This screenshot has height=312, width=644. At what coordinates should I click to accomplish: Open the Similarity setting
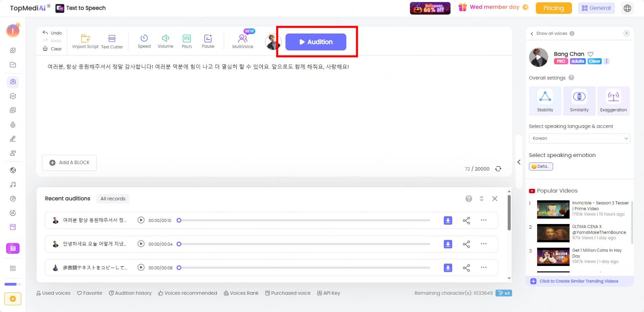coord(579,101)
